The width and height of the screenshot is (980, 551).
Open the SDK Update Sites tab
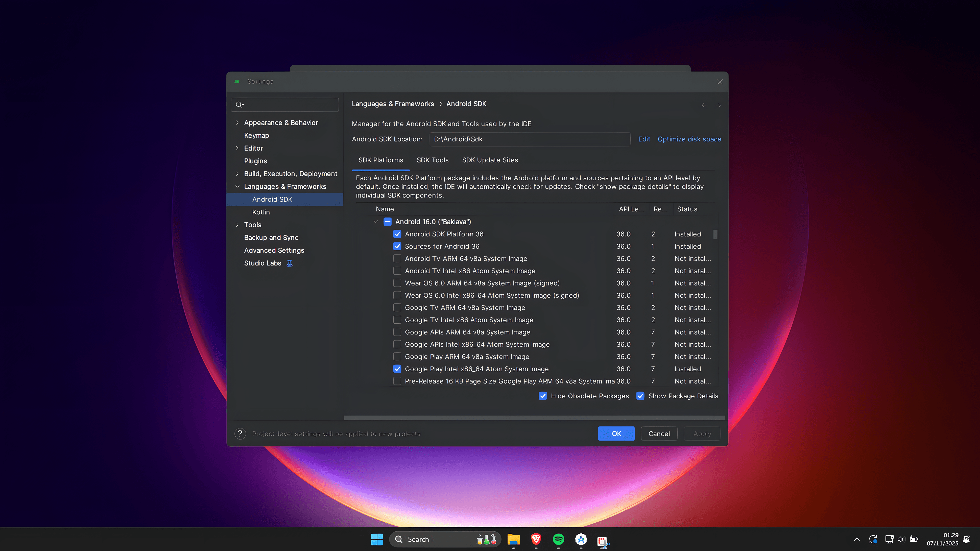pos(490,160)
